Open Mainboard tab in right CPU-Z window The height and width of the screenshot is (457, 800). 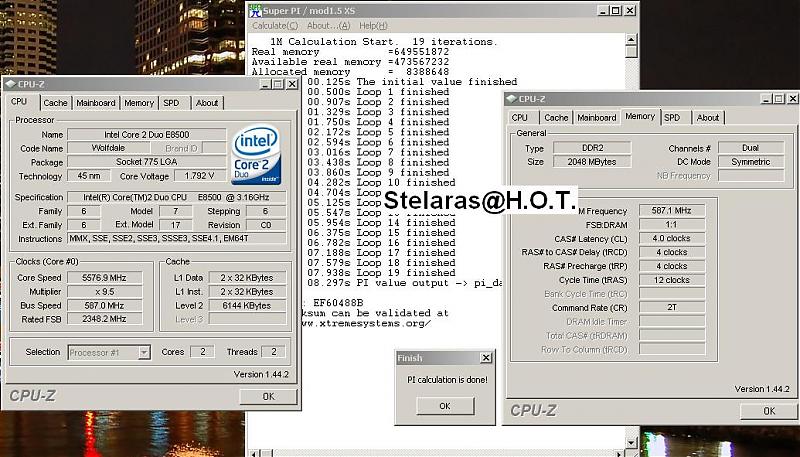point(597,118)
